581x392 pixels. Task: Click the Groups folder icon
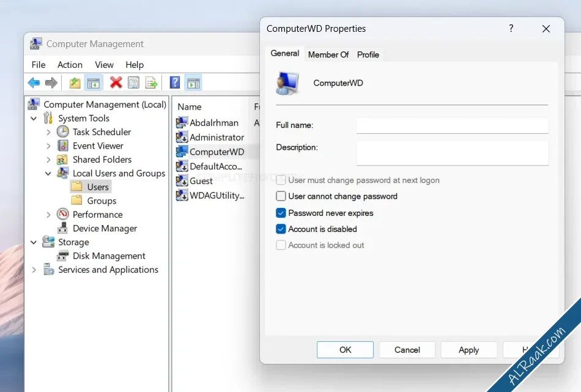tap(76, 201)
